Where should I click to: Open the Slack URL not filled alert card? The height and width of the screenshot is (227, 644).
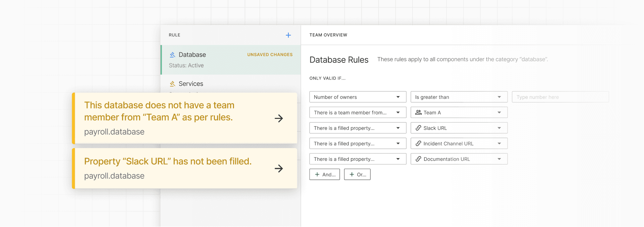click(185, 169)
